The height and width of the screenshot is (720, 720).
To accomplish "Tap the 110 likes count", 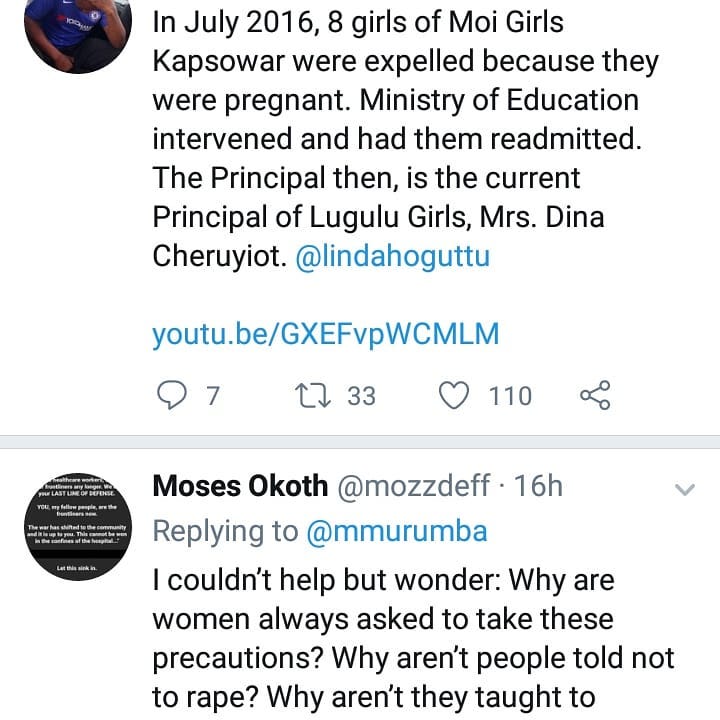I will coord(510,397).
